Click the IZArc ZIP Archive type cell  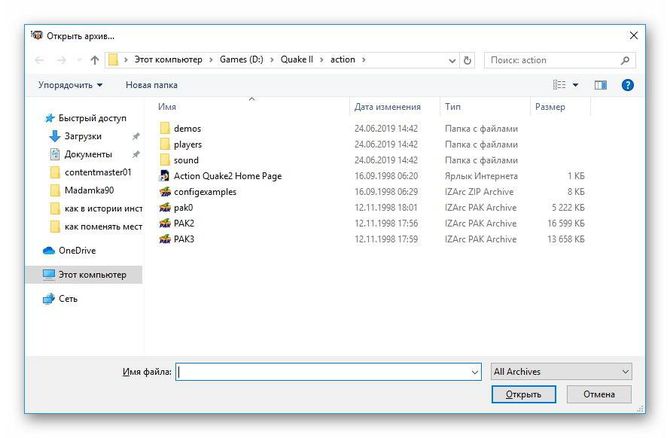pyautogui.click(x=479, y=191)
